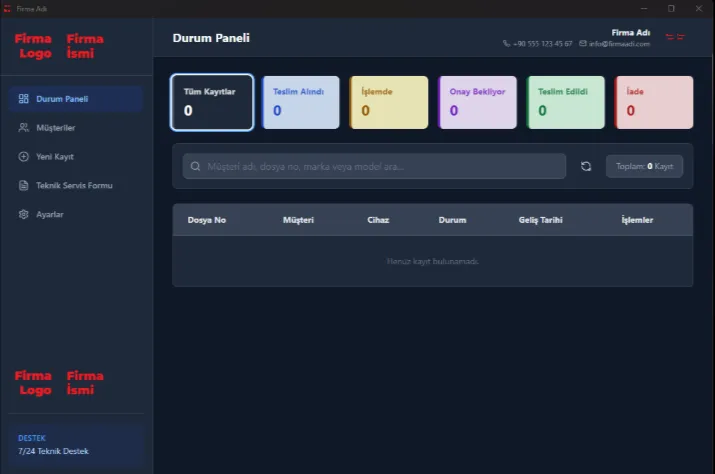Choose the red İade status card
715x474 pixels.
pos(653,102)
